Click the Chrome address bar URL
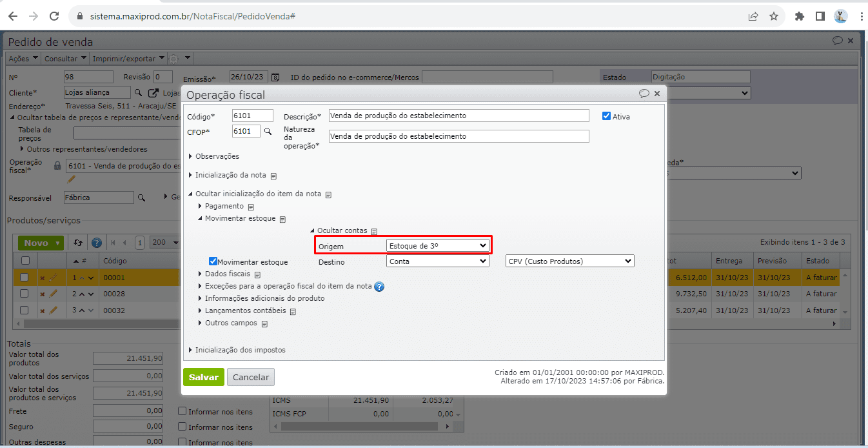 pos(193,16)
